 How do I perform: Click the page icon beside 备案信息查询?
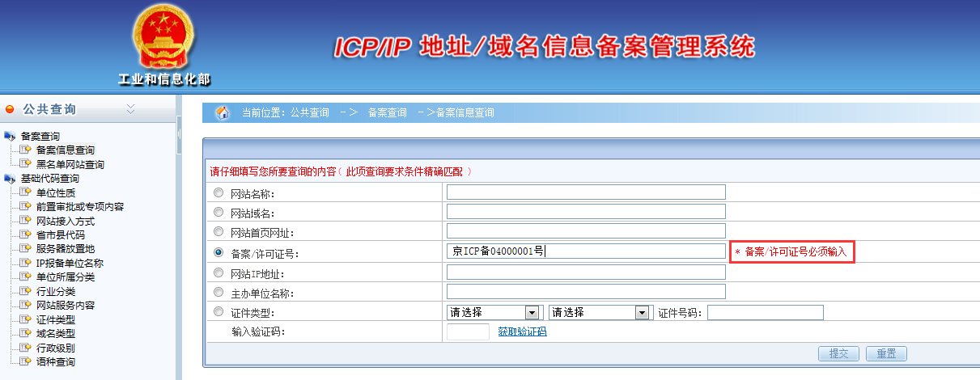click(x=25, y=150)
